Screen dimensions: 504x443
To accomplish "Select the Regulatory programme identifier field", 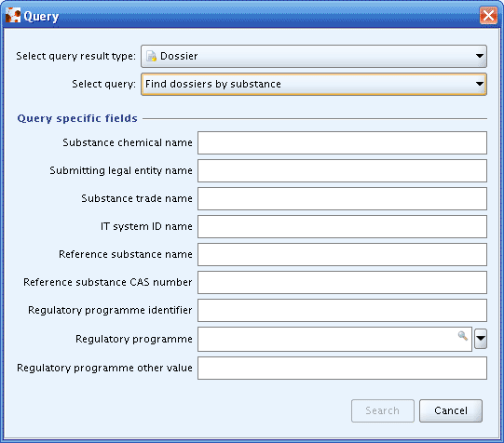I will point(342,311).
